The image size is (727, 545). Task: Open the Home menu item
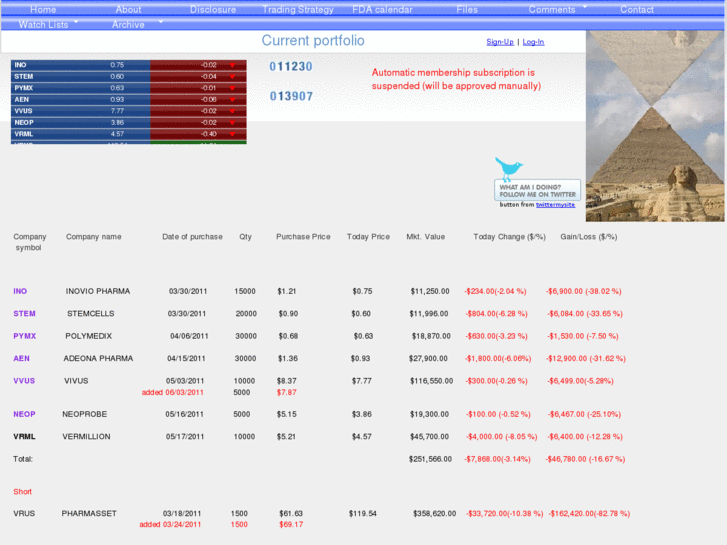(x=43, y=9)
